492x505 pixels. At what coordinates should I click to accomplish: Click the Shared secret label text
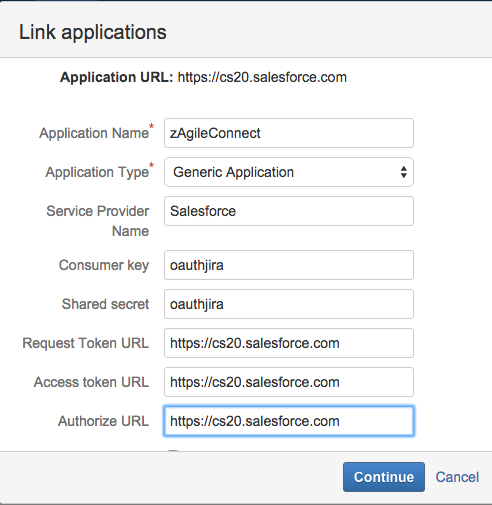click(105, 304)
